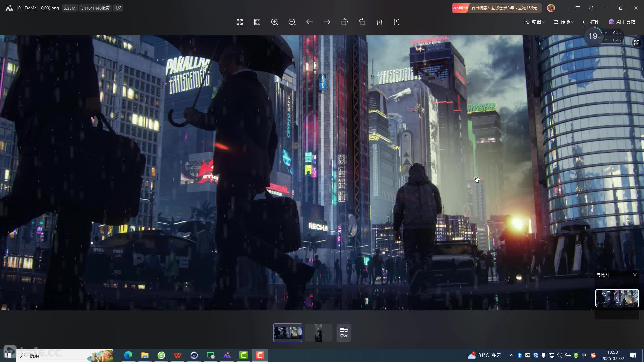Open Cinema 4D from taskbar
Image resolution: width=644 pixels, height=362 pixels.
tap(194, 355)
